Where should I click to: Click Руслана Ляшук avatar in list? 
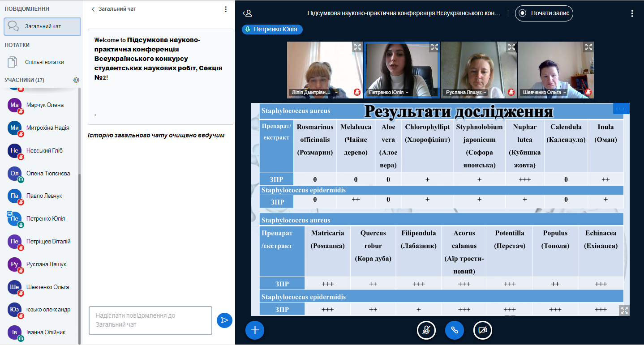point(15,264)
